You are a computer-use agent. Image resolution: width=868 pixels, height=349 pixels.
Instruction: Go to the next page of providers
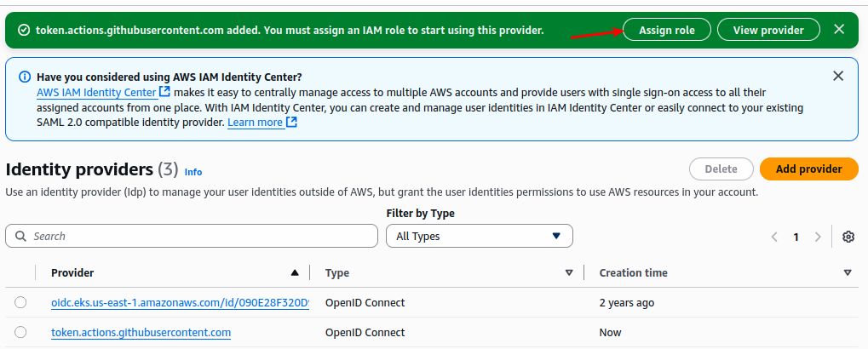tap(818, 237)
